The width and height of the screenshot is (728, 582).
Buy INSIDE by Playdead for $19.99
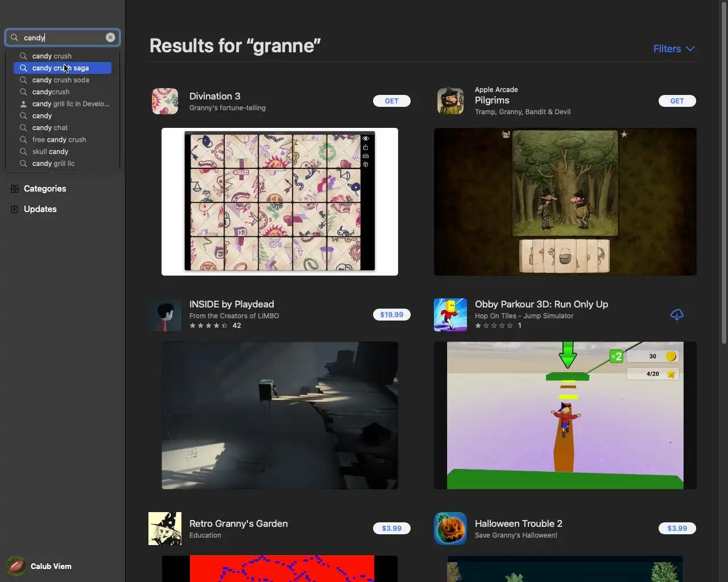pyautogui.click(x=392, y=314)
